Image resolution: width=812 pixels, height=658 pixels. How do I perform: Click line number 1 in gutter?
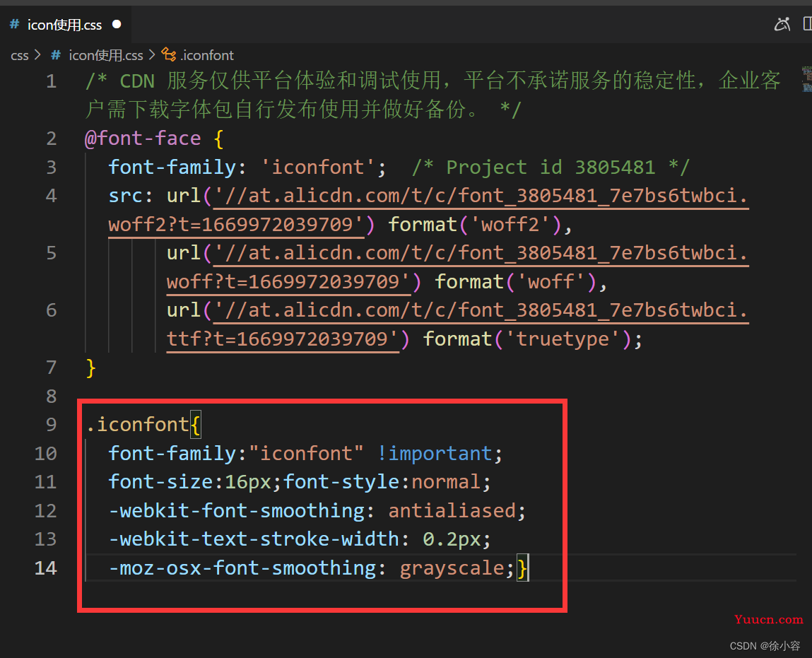click(x=51, y=81)
